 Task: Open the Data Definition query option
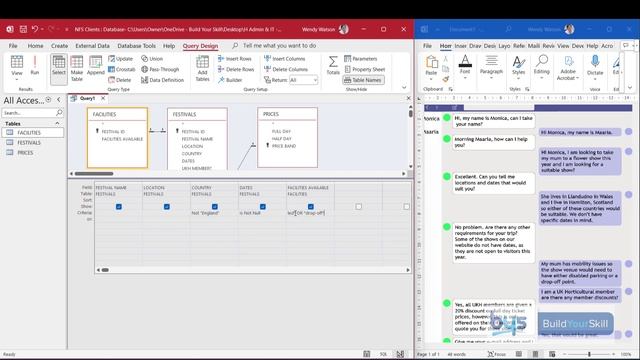tap(162, 80)
